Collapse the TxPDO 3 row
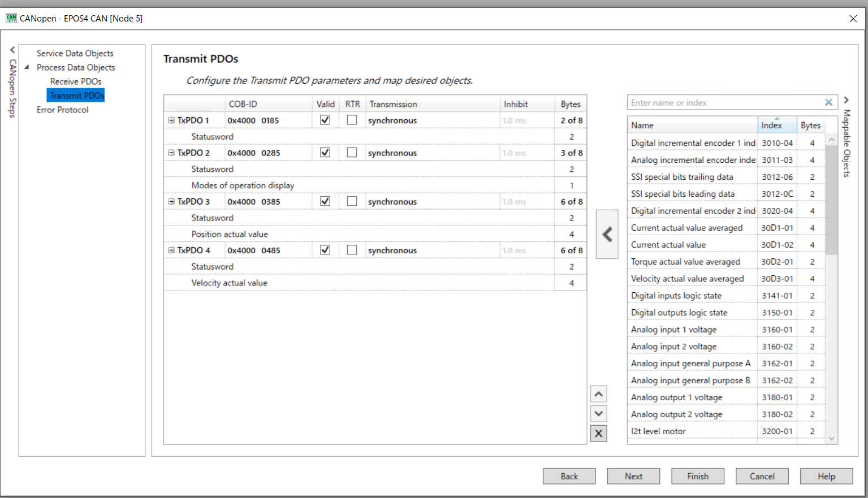Viewport: 868px width, 498px height. [x=171, y=201]
